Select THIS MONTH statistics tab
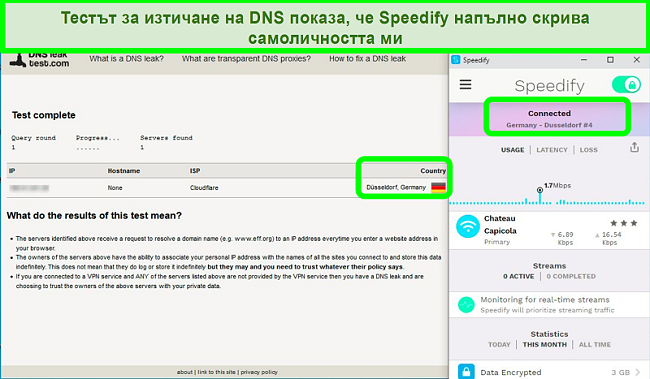This screenshot has width=650, height=379. point(544,345)
